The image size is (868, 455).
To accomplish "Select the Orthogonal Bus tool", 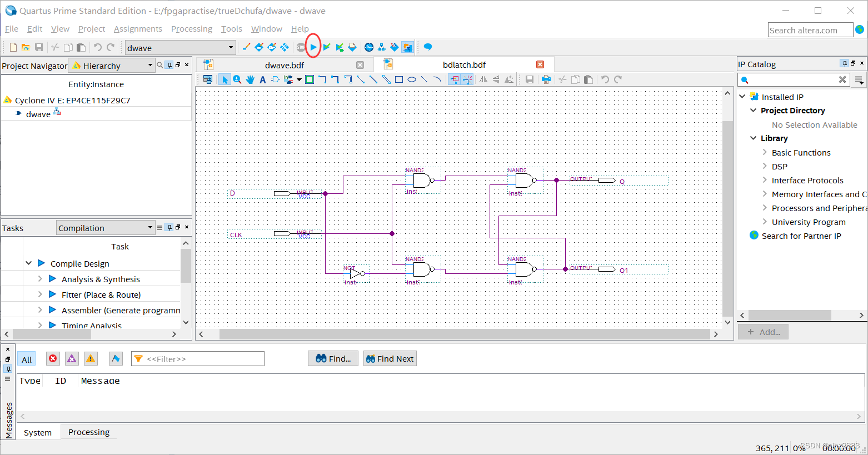I will click(335, 79).
